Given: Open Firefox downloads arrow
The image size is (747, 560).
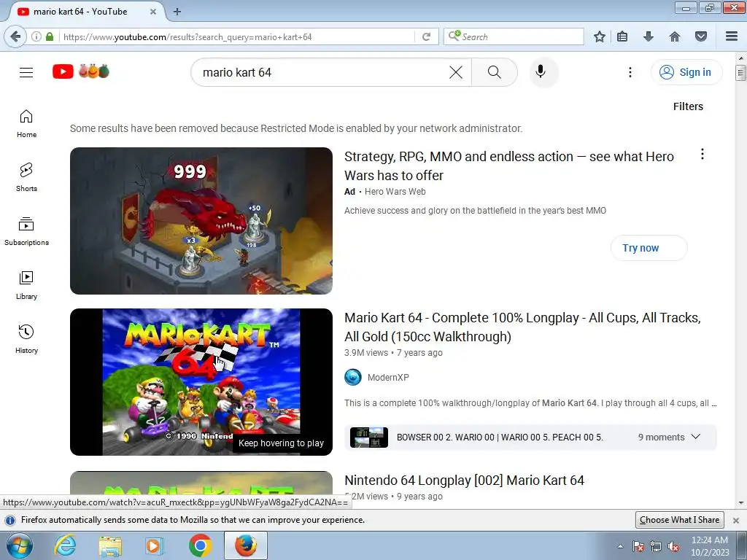Looking at the screenshot, I should [649, 36].
